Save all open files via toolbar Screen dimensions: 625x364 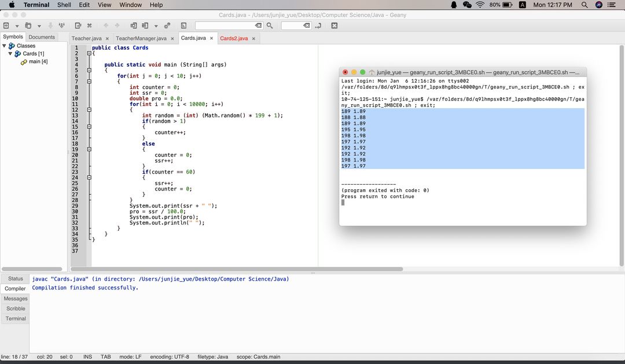(x=62, y=25)
